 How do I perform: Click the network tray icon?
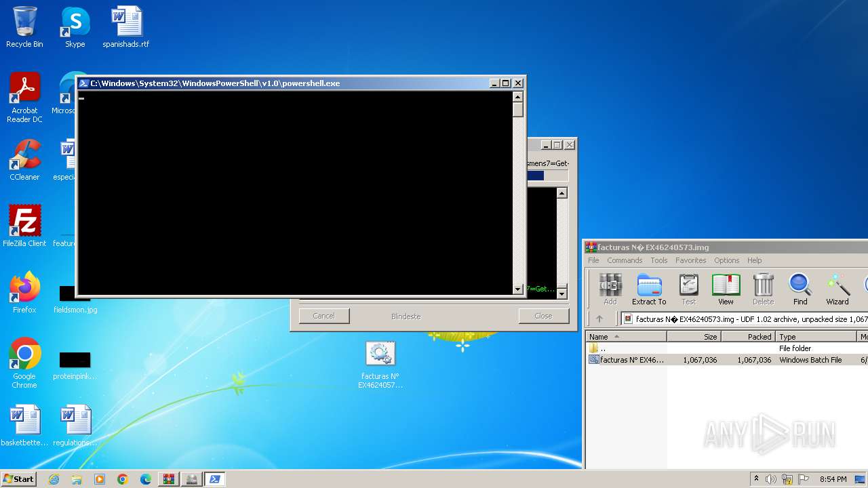[787, 479]
